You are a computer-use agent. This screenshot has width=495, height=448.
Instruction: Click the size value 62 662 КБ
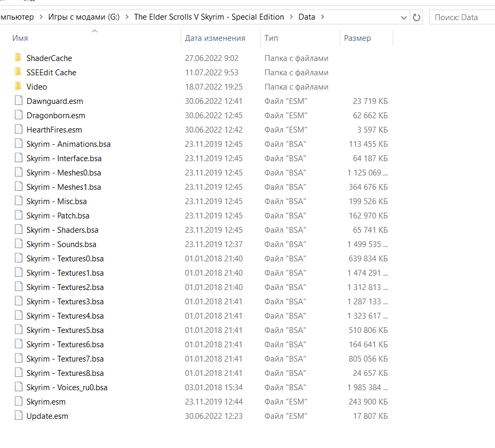pos(370,115)
